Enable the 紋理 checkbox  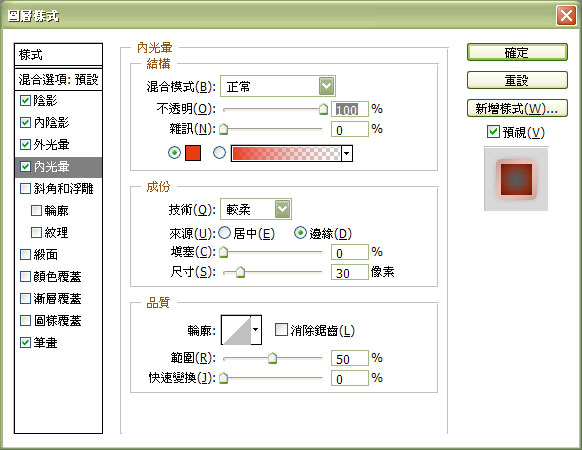pyautogui.click(x=36, y=232)
